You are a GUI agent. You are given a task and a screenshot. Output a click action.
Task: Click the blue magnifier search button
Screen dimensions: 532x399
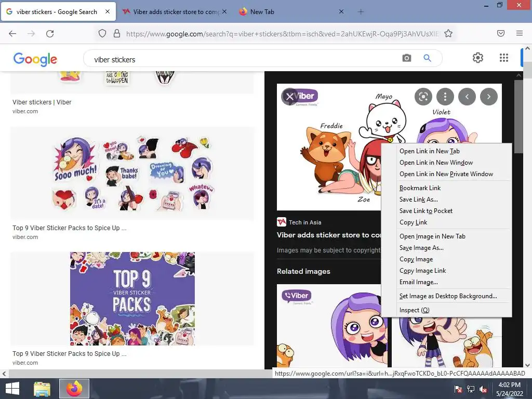click(x=427, y=58)
